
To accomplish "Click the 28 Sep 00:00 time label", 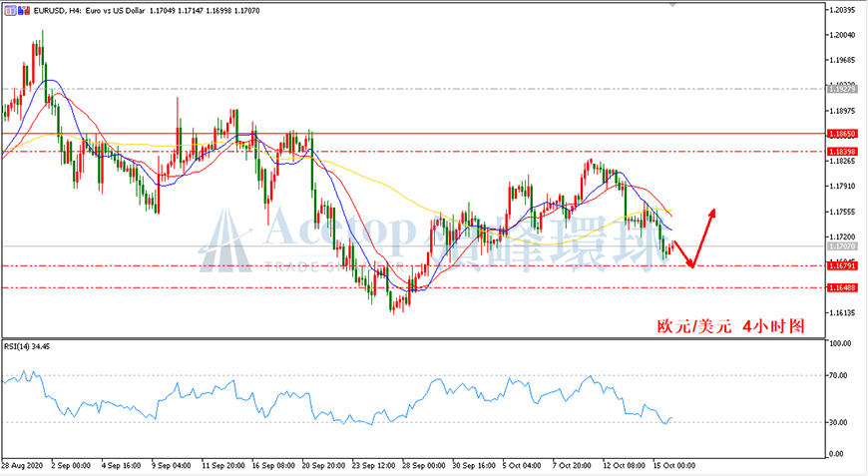I will click(423, 465).
